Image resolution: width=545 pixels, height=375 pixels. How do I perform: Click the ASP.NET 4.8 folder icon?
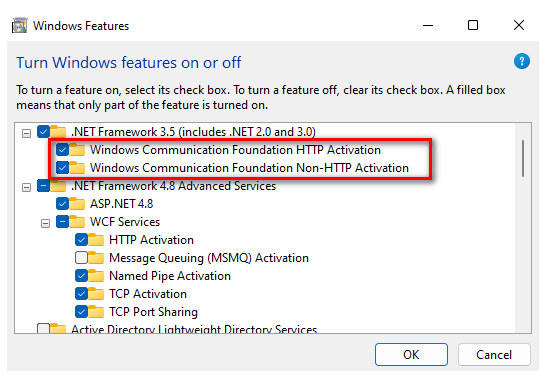(x=77, y=204)
